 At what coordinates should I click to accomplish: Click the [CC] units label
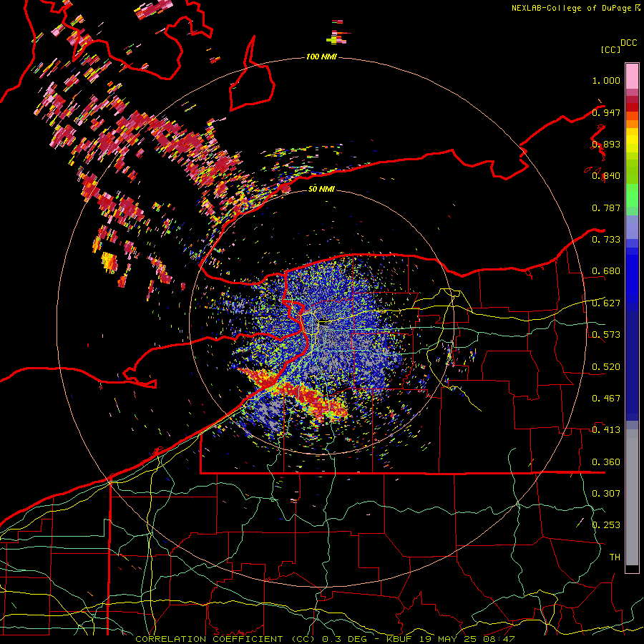pyautogui.click(x=611, y=49)
